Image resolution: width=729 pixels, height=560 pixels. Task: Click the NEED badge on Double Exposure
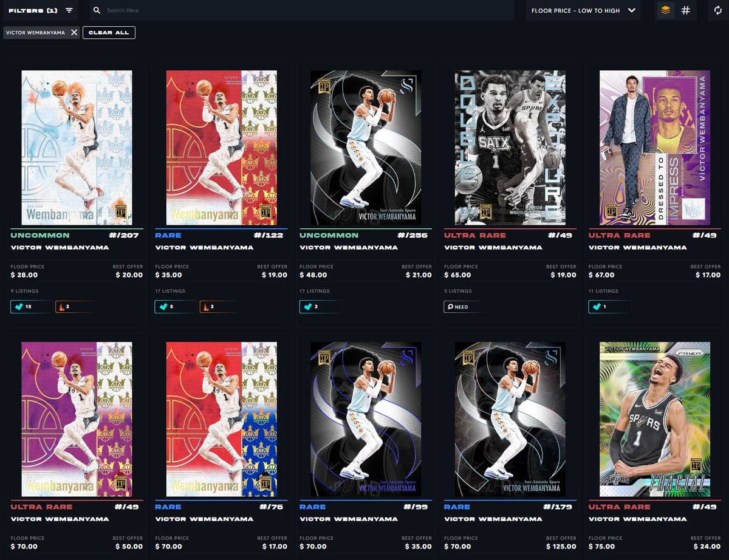pos(464,307)
